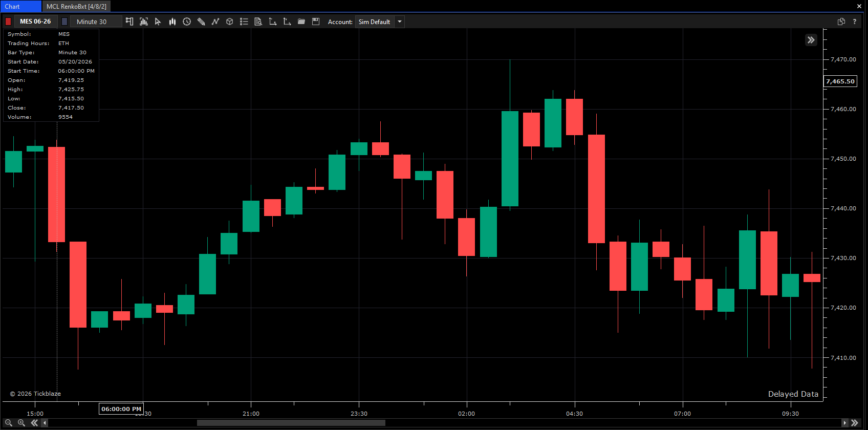Viewport: 868px width, 430px height.
Task: Click the chart trader panel icon
Action: point(129,21)
